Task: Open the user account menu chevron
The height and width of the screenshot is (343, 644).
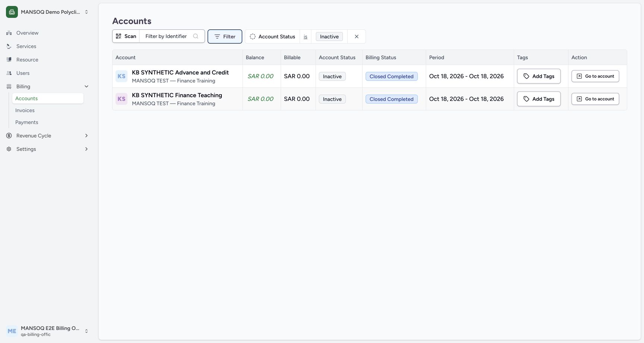Action: tap(86, 331)
